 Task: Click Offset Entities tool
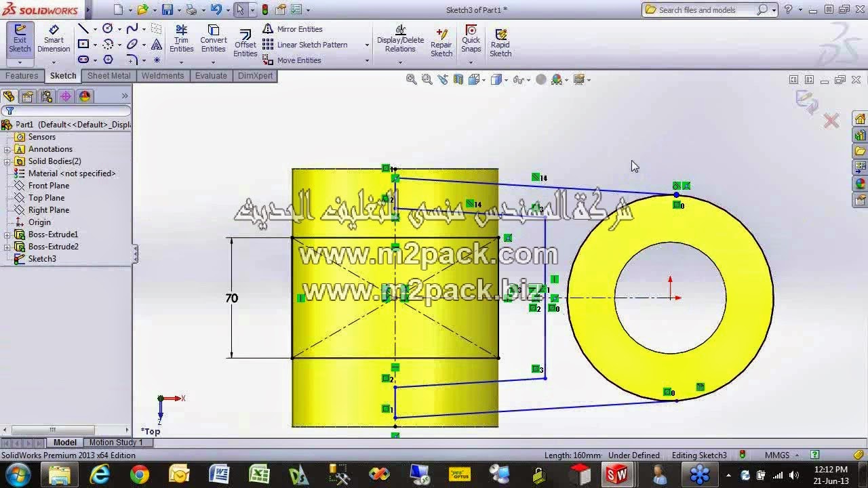pos(245,43)
